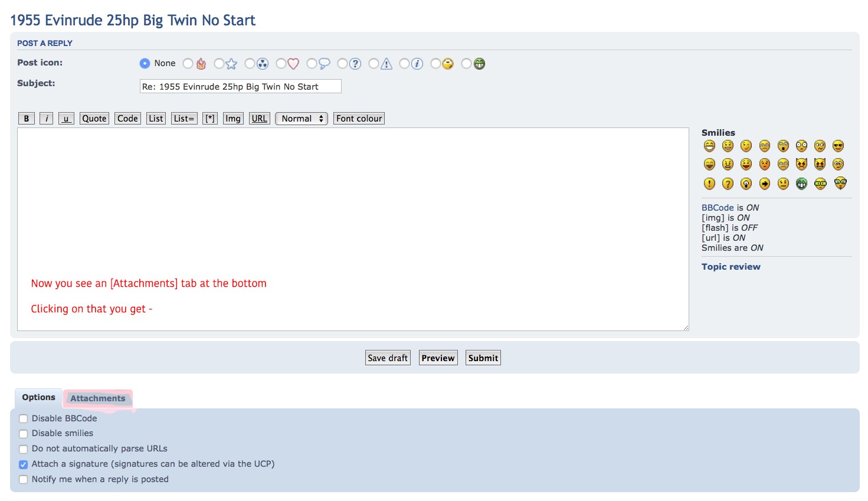Insert the orange embarrassed smiley

[x=765, y=164]
